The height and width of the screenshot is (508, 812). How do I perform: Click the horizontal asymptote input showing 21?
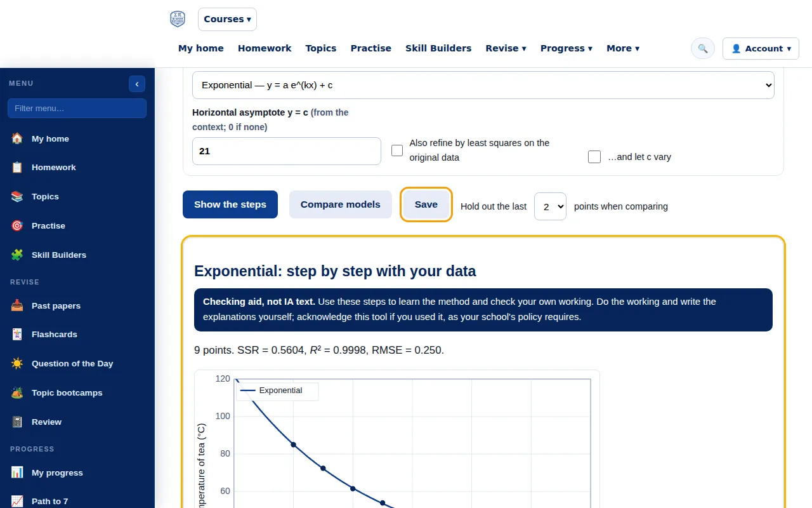pos(287,151)
